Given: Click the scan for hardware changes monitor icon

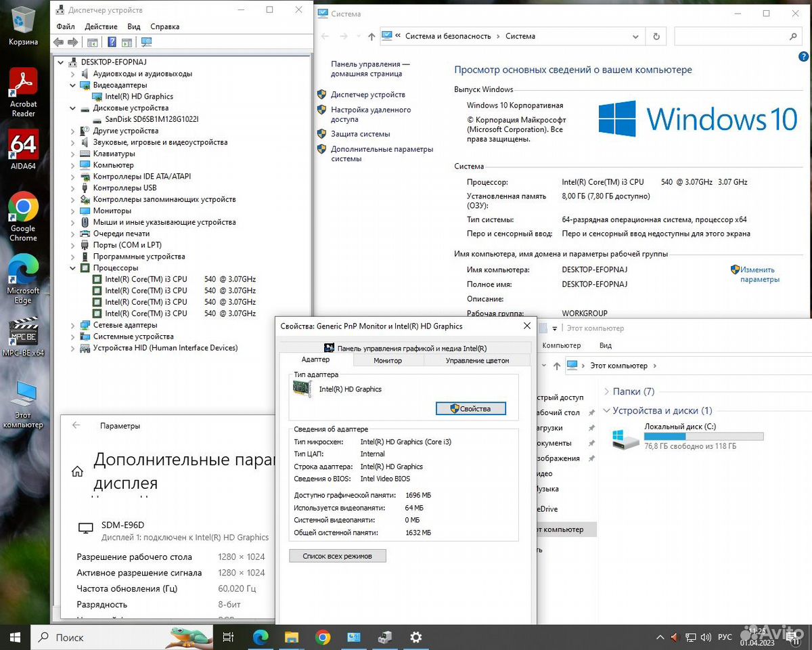Looking at the screenshot, I should click(146, 42).
